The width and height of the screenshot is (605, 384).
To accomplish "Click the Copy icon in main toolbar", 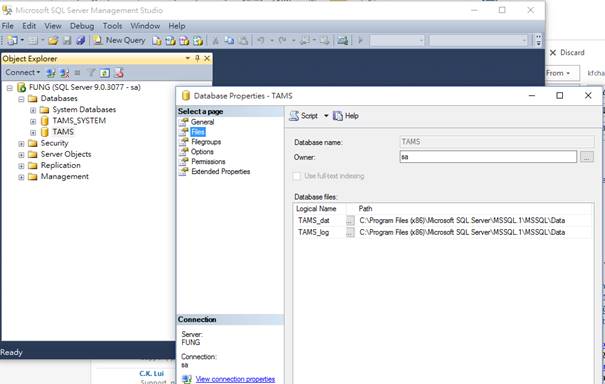I will pos(229,40).
